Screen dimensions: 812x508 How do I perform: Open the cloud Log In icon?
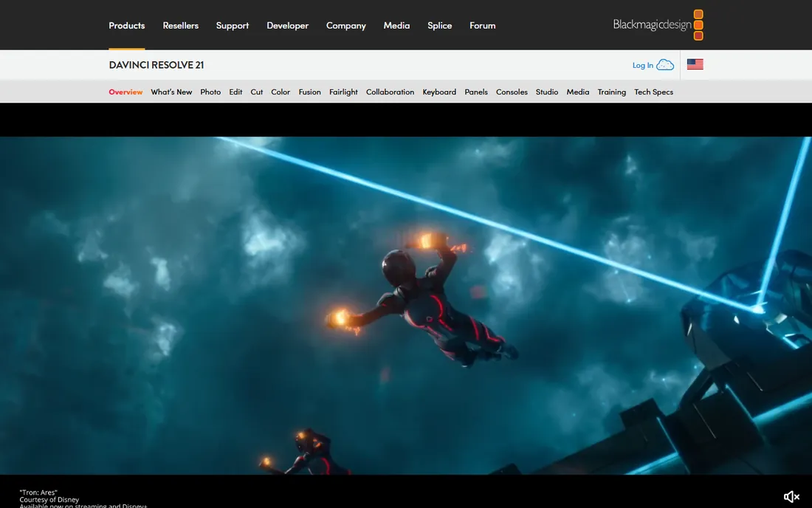tap(665, 65)
